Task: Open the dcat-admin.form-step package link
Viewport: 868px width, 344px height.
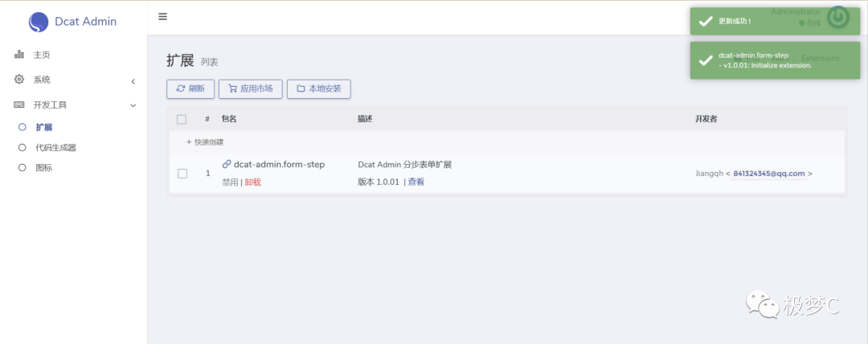Action: coord(279,164)
